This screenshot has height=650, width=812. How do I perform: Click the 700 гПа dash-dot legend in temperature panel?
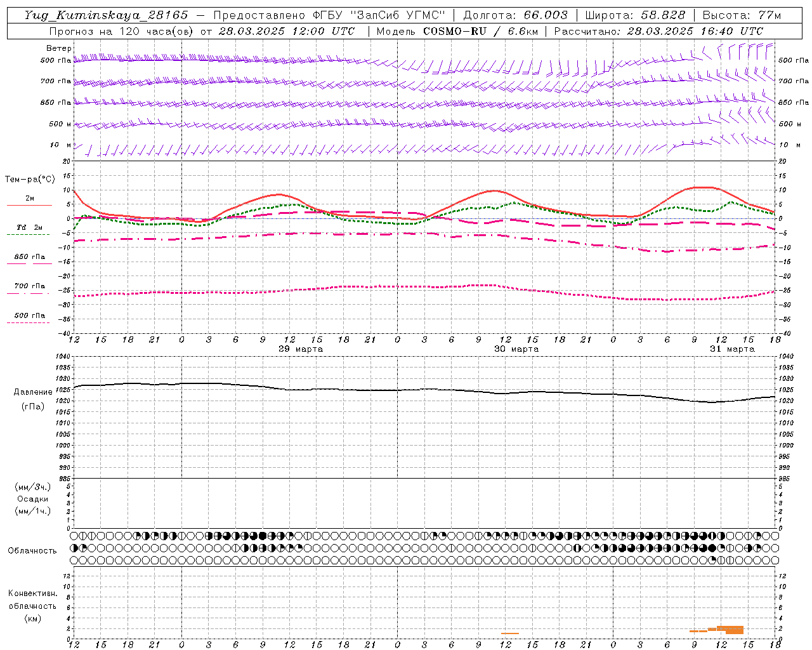coord(29,286)
